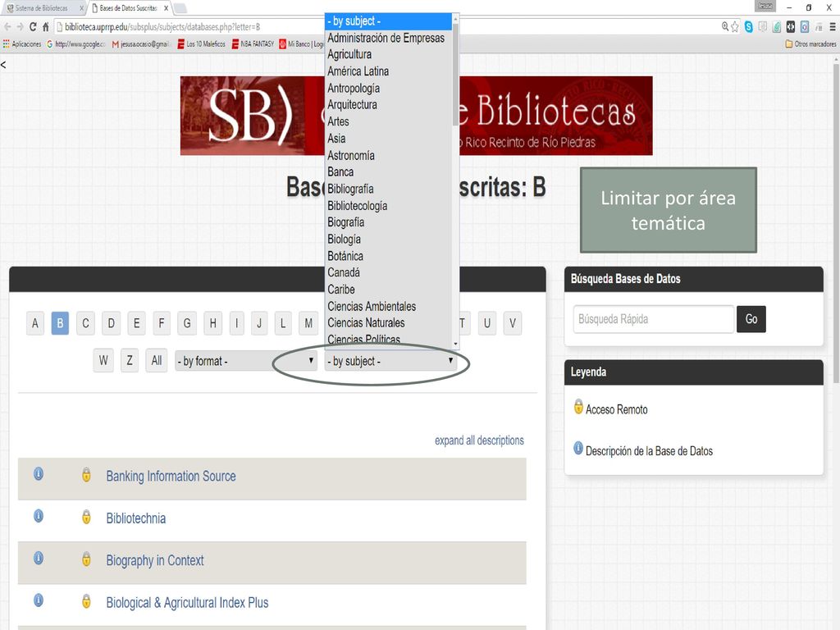
Task: Filter databases by letter D
Action: tap(111, 323)
